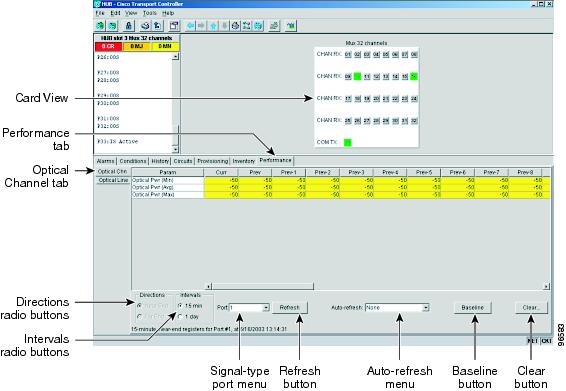Select the first Directions radio button
Viewport: 566px width, 391px height.
pos(139,306)
